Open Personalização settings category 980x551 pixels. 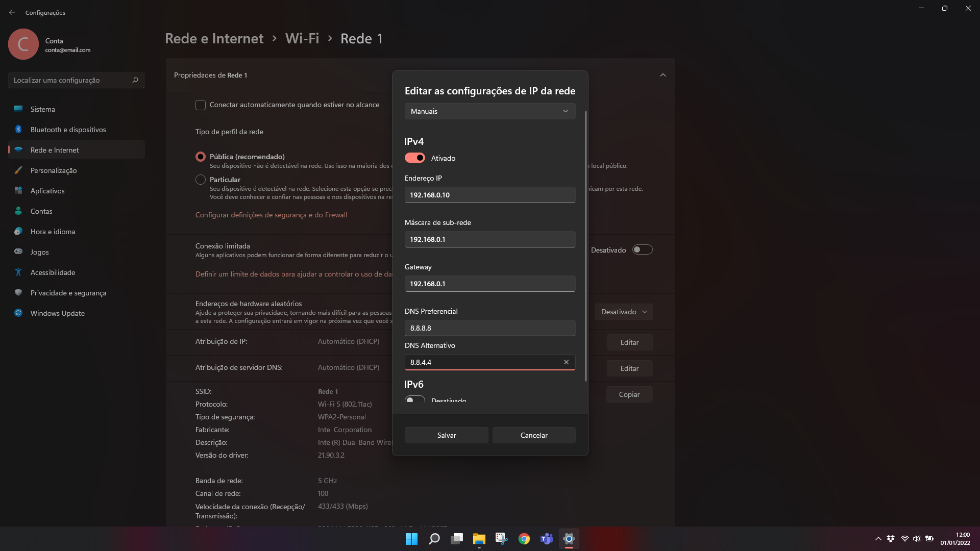click(x=77, y=170)
